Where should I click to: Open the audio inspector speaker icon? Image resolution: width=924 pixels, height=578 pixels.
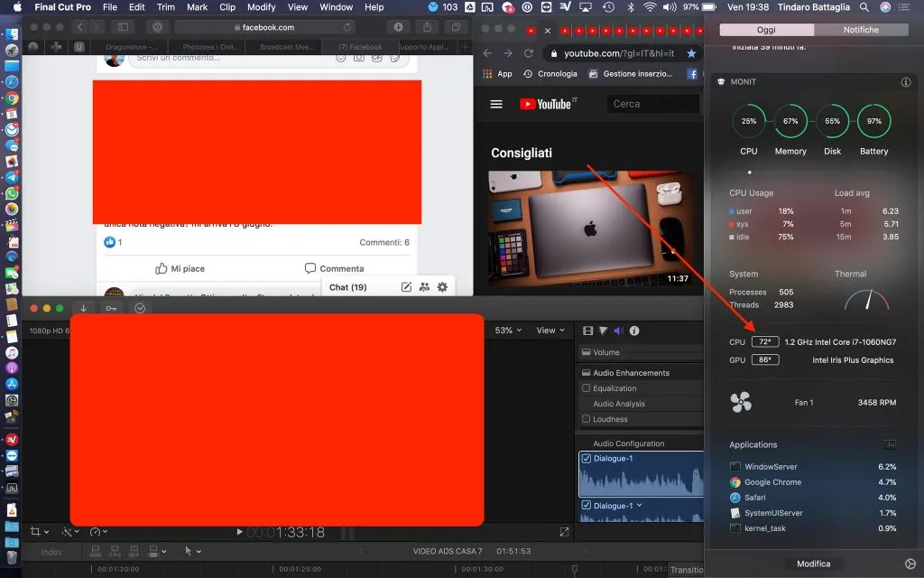pyautogui.click(x=618, y=331)
